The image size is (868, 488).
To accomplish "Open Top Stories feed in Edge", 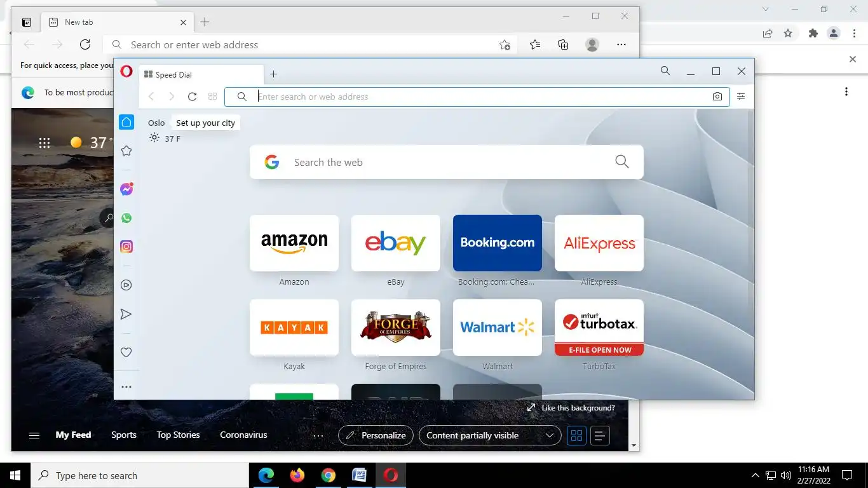I will click(179, 435).
